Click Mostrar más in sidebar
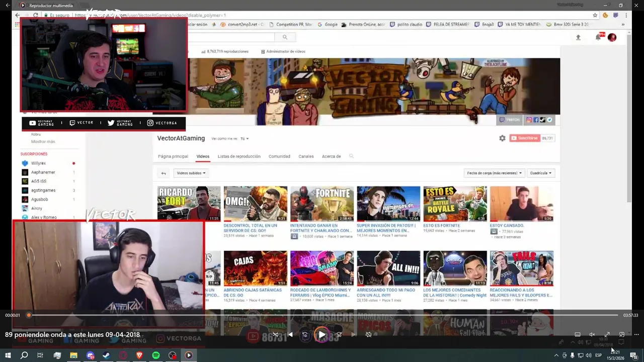Image resolution: width=644 pixels, height=362 pixels. [x=43, y=142]
